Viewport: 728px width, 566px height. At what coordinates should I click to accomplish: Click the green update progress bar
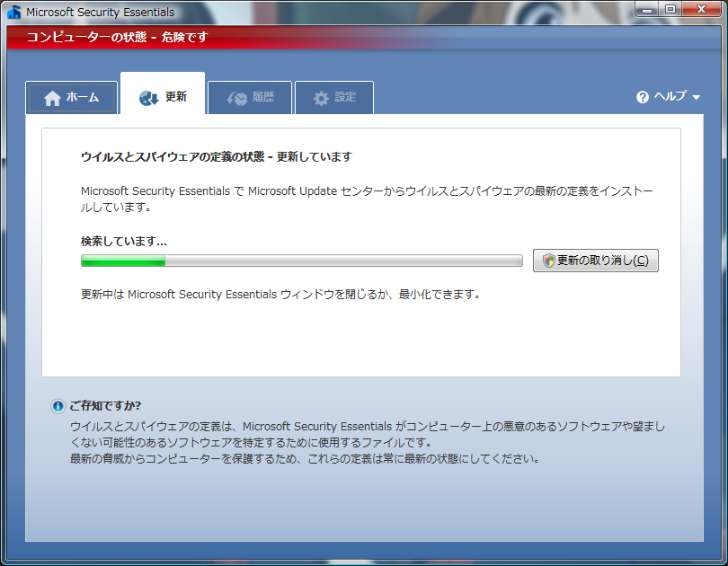coord(302,261)
